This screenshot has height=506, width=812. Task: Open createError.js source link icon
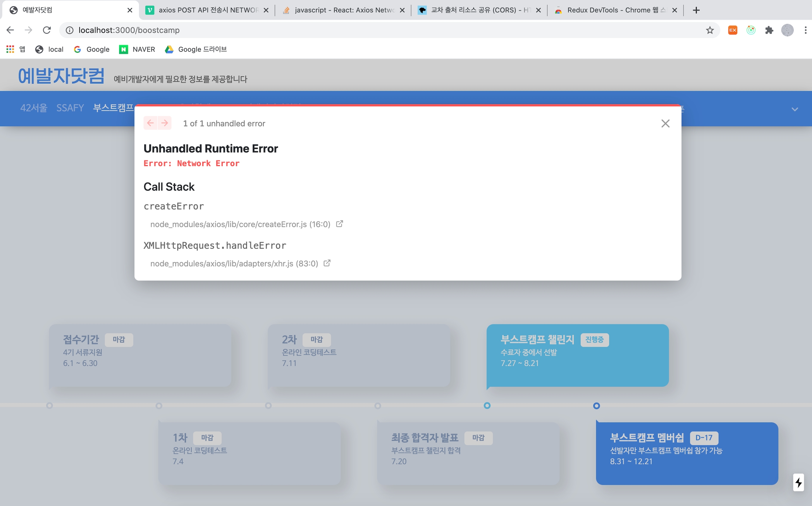(339, 224)
